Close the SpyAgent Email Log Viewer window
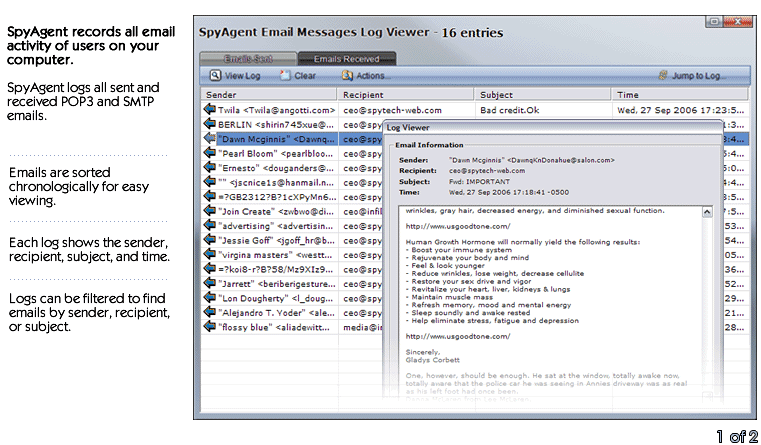The image size is (761, 445). coord(737,21)
